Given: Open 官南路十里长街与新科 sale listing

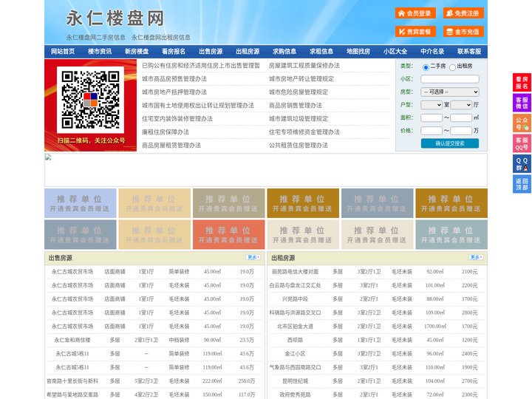Looking at the screenshot, I should coord(72,381).
